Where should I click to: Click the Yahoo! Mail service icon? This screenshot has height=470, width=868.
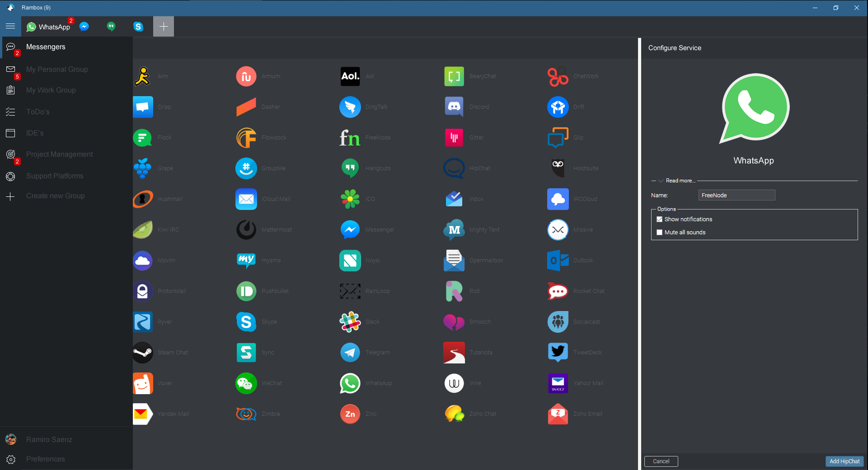coord(558,383)
